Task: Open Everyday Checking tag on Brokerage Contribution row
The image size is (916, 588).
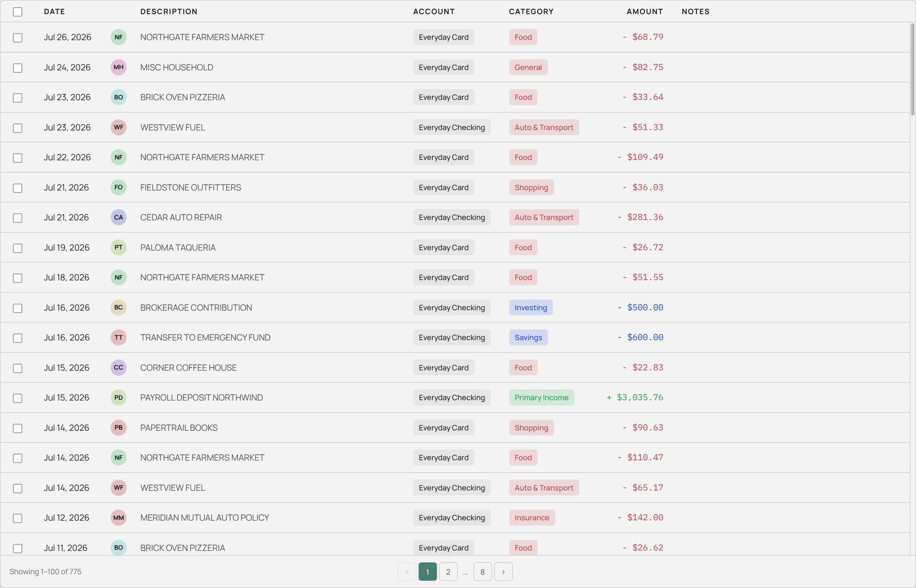Action: [451, 307]
